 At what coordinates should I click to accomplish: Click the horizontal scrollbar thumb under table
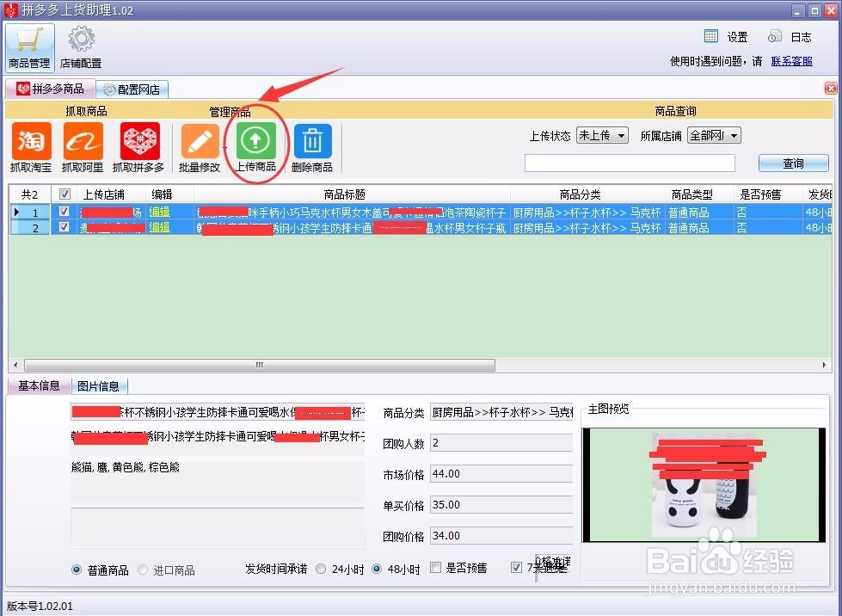pyautogui.click(x=260, y=365)
